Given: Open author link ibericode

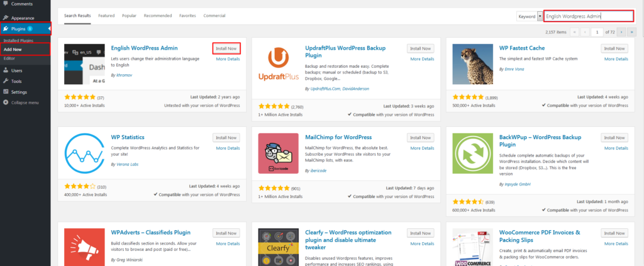Looking at the screenshot, I should pyautogui.click(x=318, y=170).
